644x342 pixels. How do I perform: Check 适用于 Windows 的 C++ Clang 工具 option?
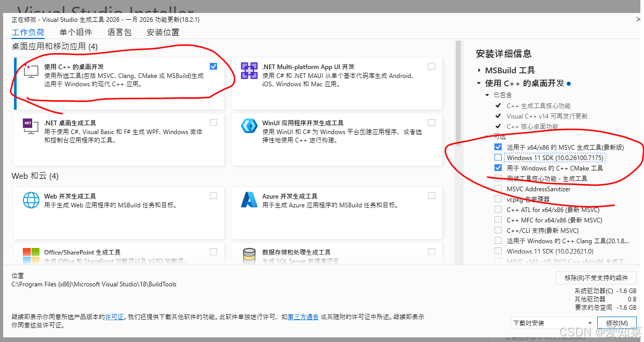coord(498,241)
